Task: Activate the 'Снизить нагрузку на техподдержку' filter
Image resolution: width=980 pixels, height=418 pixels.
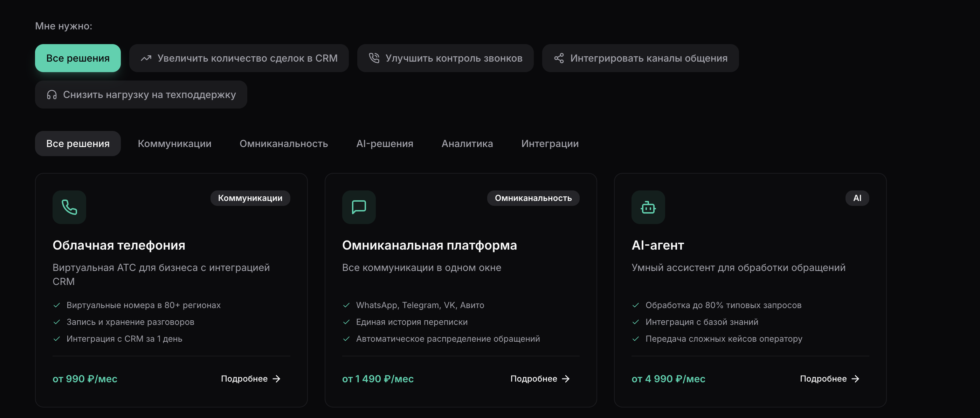Action: [141, 95]
